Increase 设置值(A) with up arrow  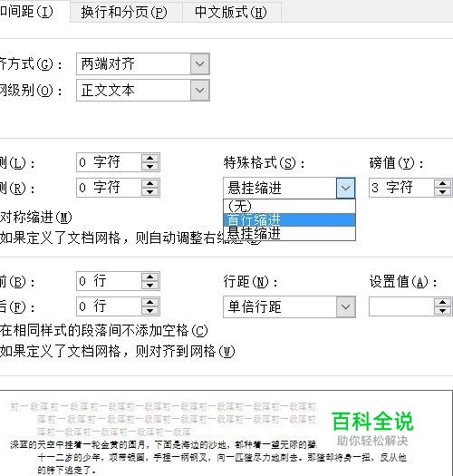tap(442, 302)
